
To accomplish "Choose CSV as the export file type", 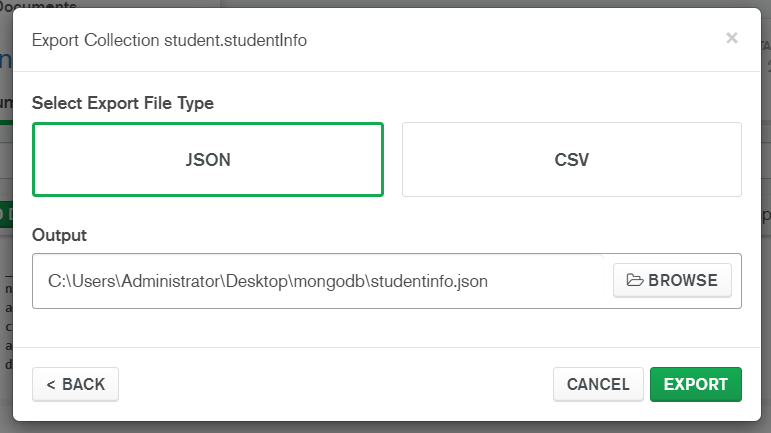I will (571, 160).
